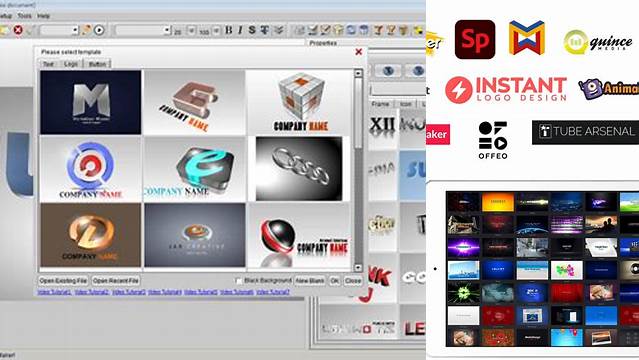Click the circular Play preview icon
This screenshot has width=639, height=360.
pos(99,30)
